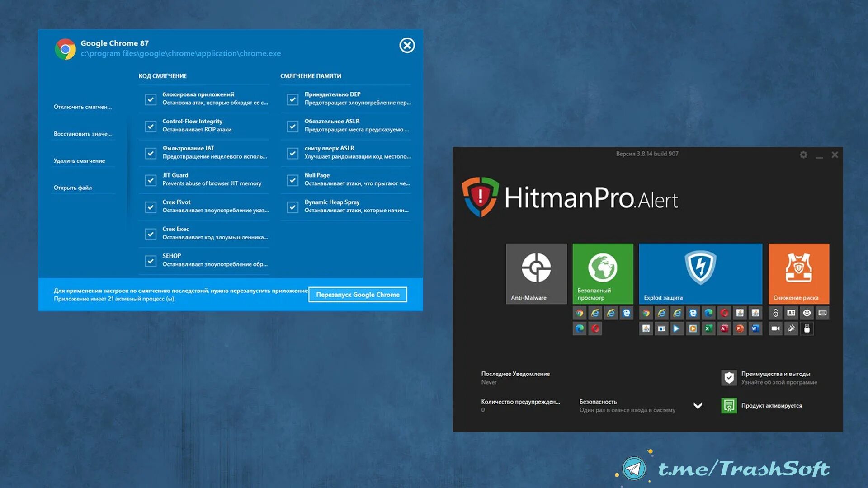Toggle Обязательное ASLR checkbox
Image resolution: width=868 pixels, height=488 pixels.
click(292, 127)
